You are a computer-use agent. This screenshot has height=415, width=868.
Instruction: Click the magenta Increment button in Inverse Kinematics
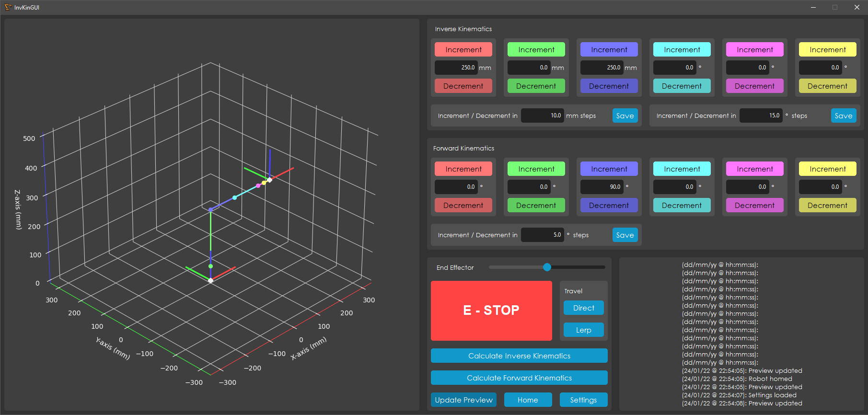tap(754, 49)
